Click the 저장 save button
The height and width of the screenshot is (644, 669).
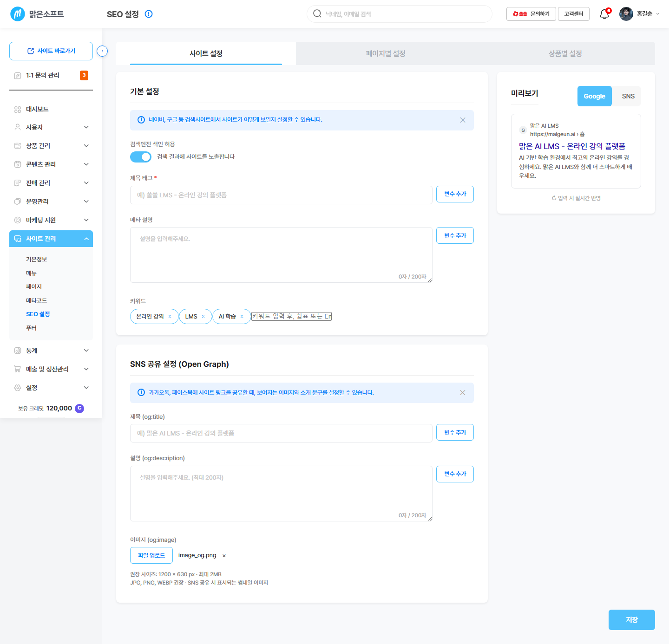[x=631, y=620]
